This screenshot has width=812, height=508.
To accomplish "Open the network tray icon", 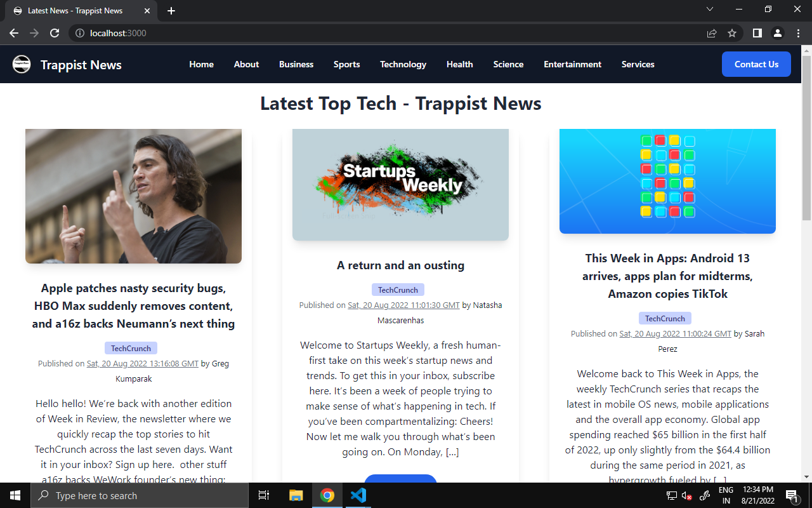I will pos(671,495).
